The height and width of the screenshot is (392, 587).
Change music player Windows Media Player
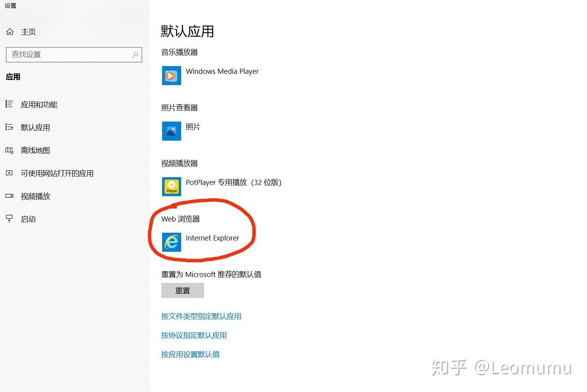pyautogui.click(x=222, y=71)
